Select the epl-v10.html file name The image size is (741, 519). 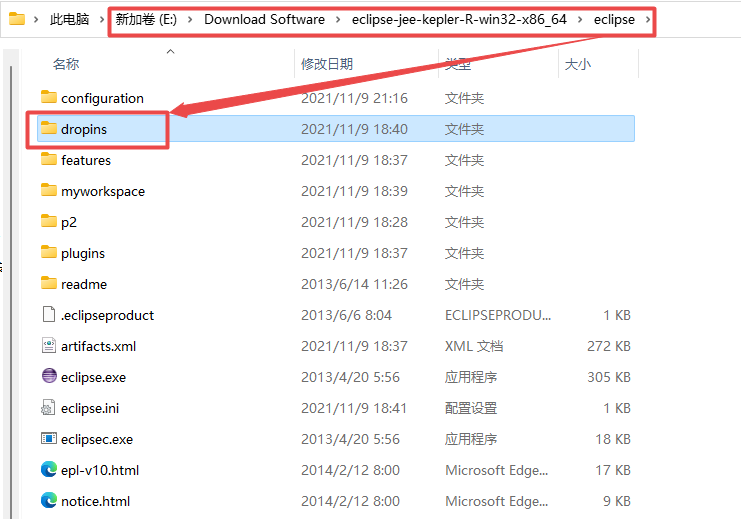click(100, 470)
